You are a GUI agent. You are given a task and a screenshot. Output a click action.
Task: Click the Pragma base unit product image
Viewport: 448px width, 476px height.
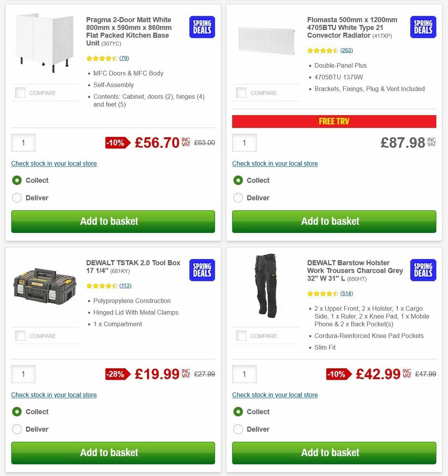[45, 45]
